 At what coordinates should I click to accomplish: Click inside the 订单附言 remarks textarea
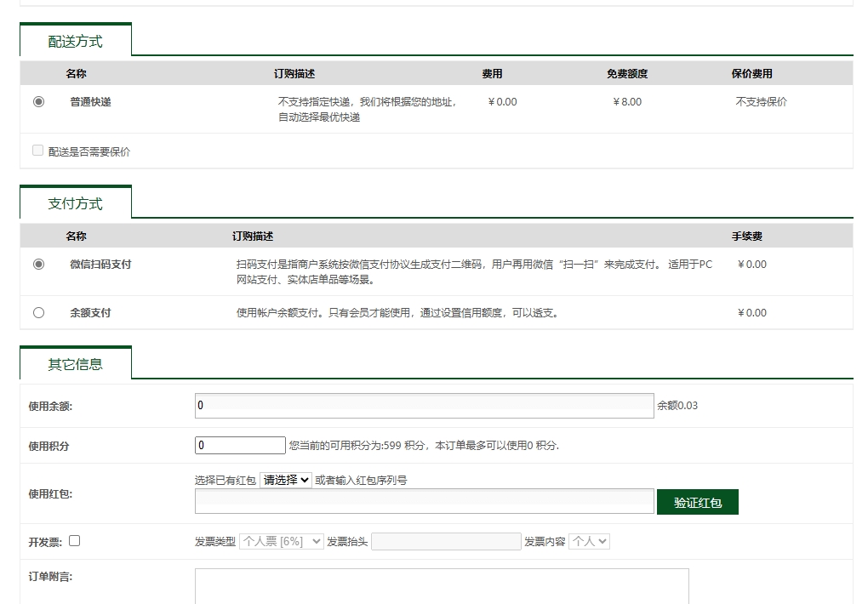442,587
